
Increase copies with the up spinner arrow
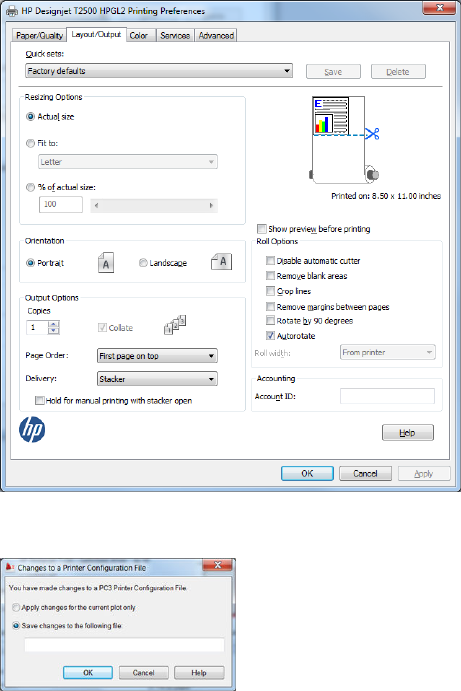(x=53, y=324)
